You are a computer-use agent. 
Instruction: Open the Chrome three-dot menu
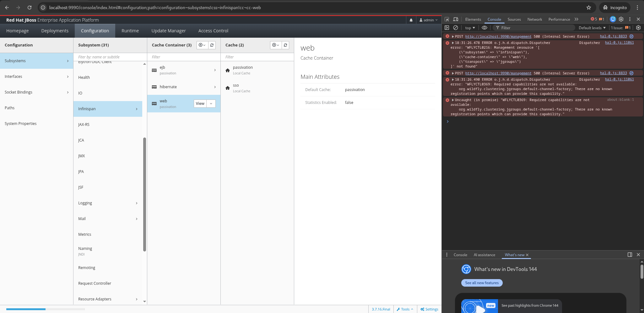coord(637,8)
